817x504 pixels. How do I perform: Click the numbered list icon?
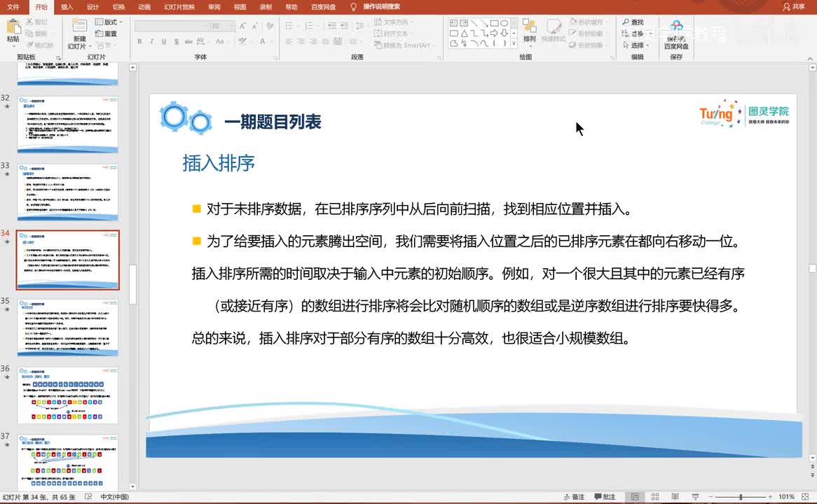point(310,26)
